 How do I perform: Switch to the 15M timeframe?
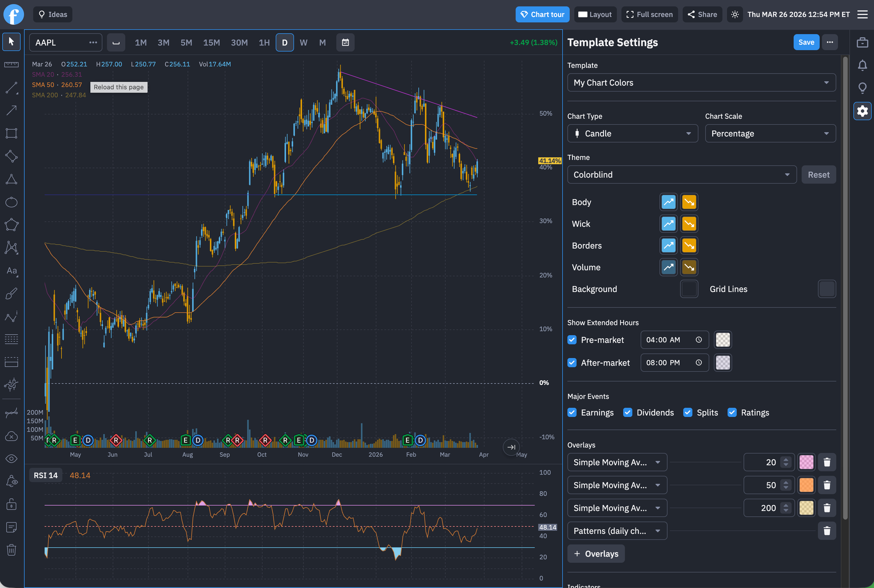(x=212, y=42)
